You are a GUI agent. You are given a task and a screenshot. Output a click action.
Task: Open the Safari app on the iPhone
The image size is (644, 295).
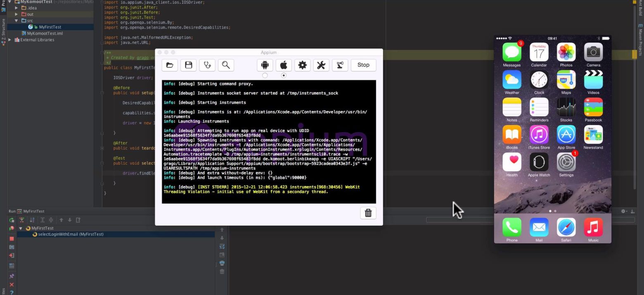tap(566, 228)
